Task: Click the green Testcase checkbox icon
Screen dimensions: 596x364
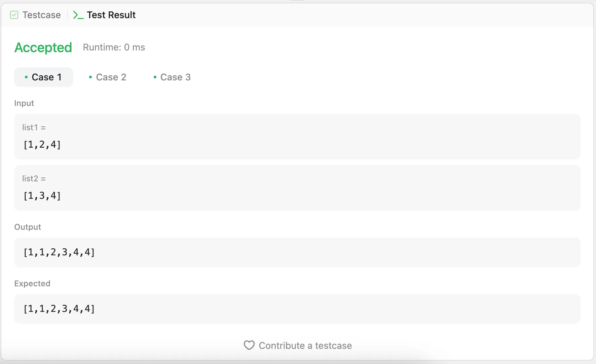Action: (x=14, y=15)
